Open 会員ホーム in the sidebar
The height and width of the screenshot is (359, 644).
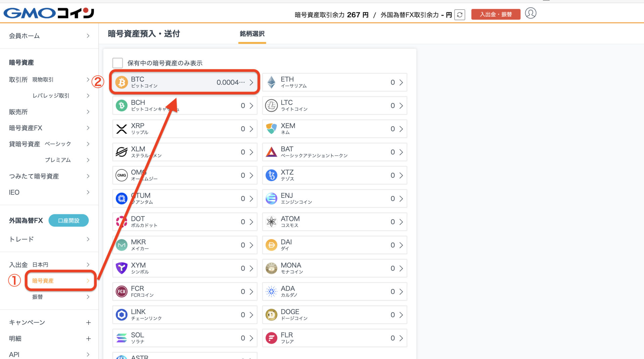point(49,36)
